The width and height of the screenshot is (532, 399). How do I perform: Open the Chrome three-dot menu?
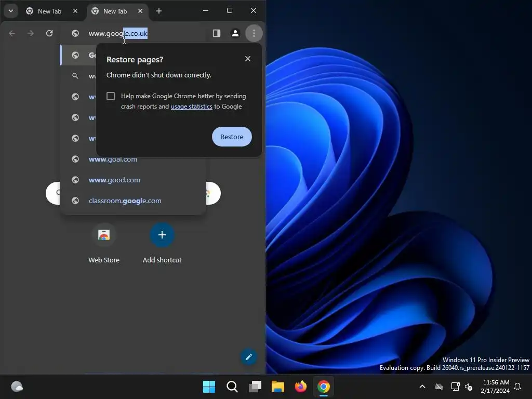[x=254, y=33]
